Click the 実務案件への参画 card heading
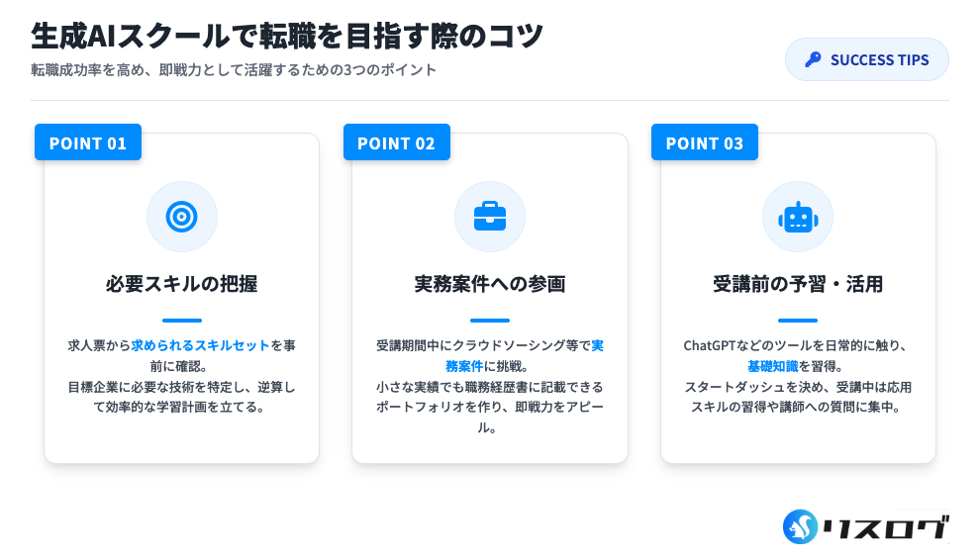980x560 pixels. [490, 285]
